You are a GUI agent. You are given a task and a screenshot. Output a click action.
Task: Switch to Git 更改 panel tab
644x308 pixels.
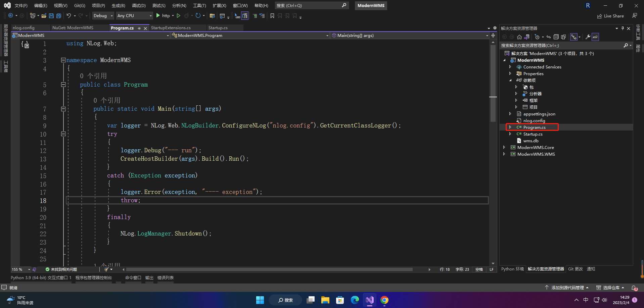click(576, 269)
